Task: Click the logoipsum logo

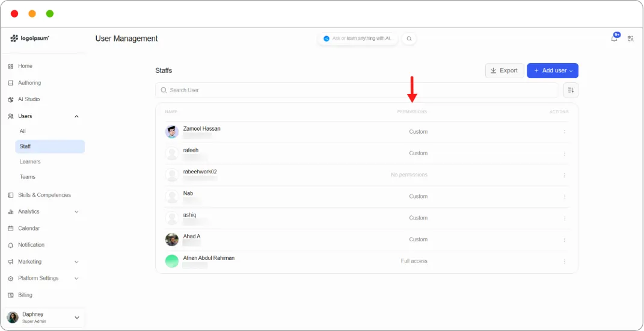Action: tap(29, 39)
